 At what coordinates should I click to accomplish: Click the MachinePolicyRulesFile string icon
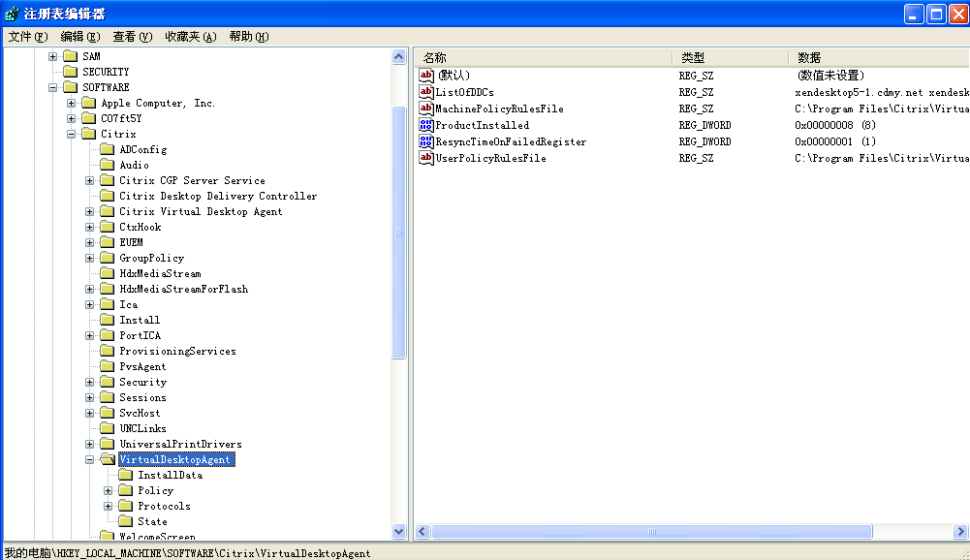pos(425,109)
